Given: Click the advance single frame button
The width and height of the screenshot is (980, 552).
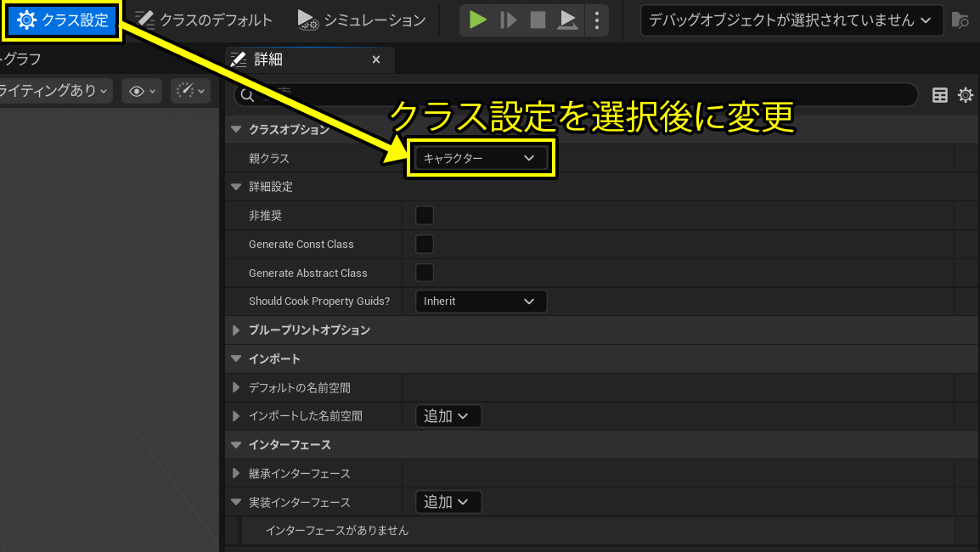Looking at the screenshot, I should pyautogui.click(x=508, y=20).
